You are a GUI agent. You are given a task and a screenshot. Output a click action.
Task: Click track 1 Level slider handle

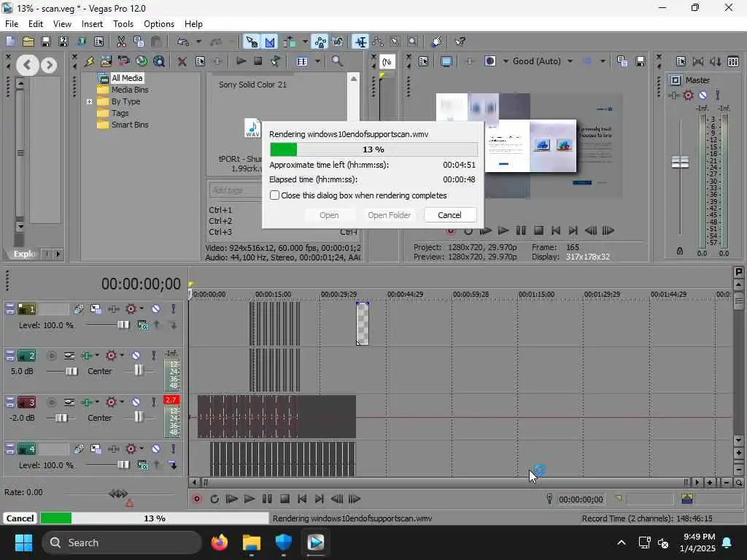[123, 324]
